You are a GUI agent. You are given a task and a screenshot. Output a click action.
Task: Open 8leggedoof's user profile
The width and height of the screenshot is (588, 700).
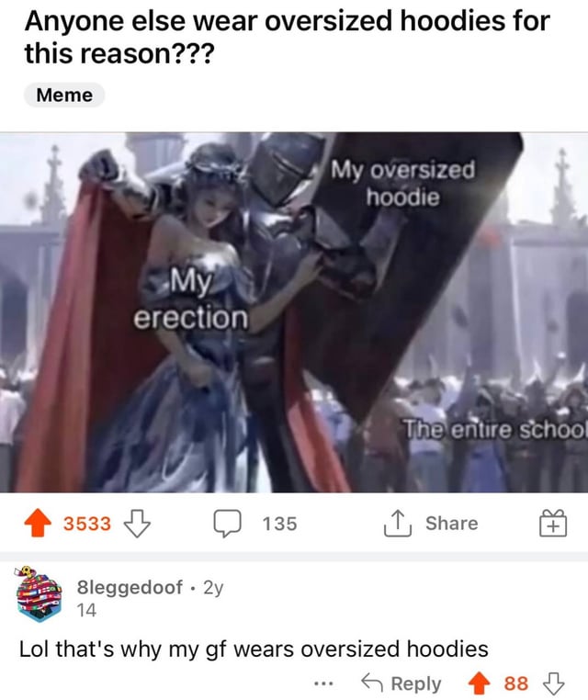(x=130, y=588)
